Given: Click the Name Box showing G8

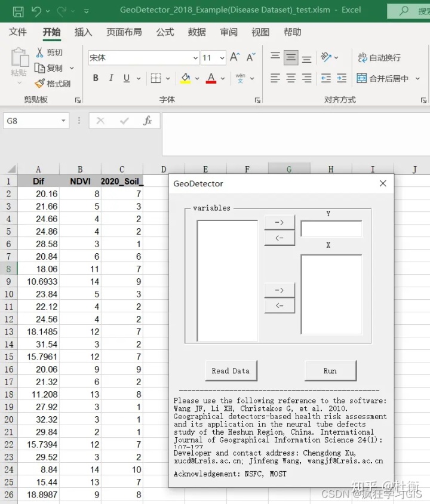Looking at the screenshot, I should (x=36, y=121).
